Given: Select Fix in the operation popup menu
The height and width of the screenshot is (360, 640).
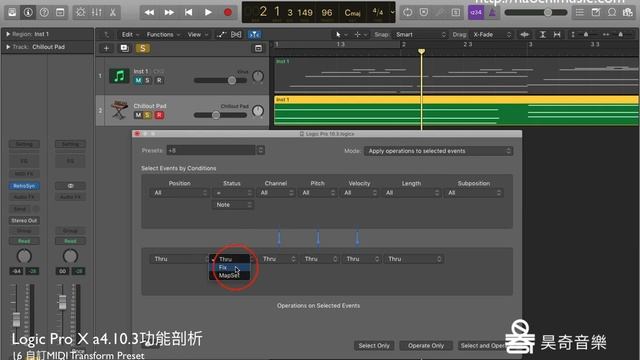Looking at the screenshot, I should [x=229, y=267].
